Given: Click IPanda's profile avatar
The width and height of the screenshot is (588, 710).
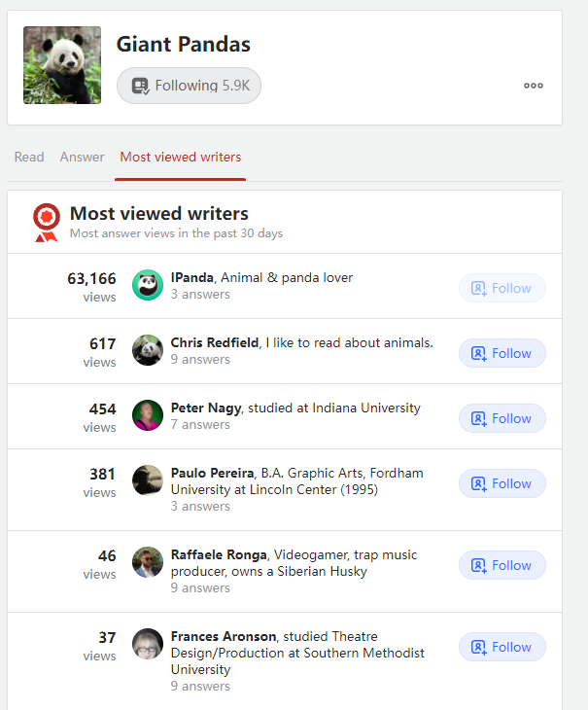Looking at the screenshot, I should [x=148, y=285].
